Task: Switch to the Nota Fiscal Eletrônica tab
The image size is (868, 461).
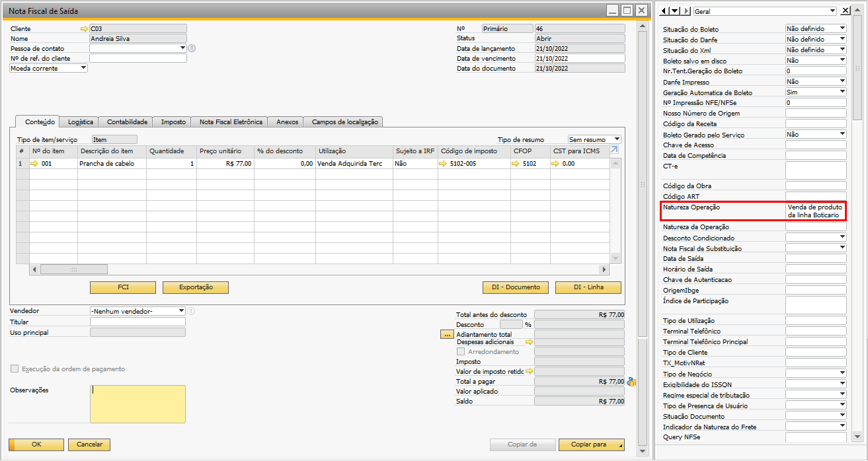Action: pyautogui.click(x=231, y=122)
